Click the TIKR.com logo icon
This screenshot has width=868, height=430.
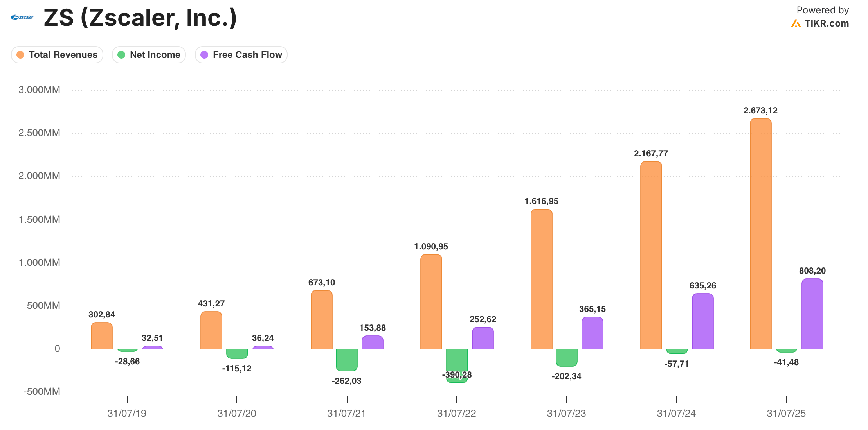pyautogui.click(x=796, y=23)
